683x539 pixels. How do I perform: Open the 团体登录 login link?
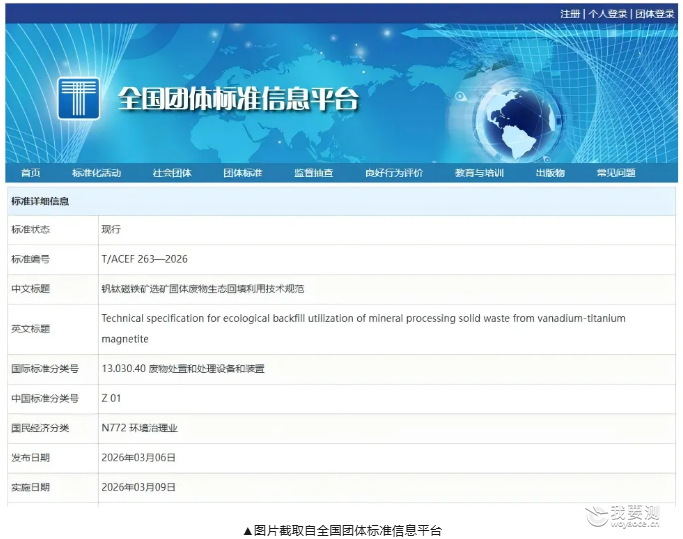tap(655, 14)
